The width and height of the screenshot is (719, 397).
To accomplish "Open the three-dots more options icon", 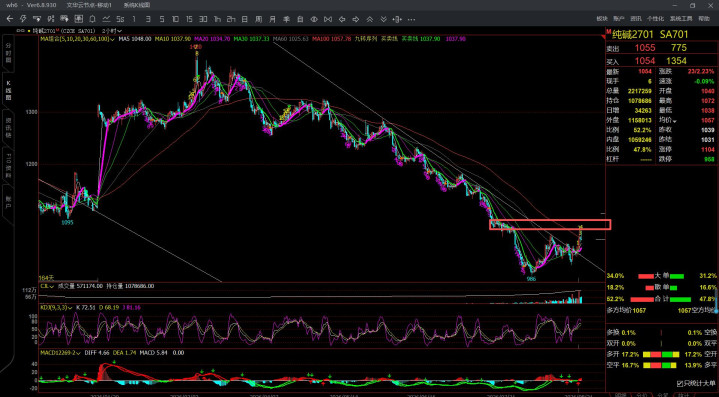I will click(x=411, y=19).
